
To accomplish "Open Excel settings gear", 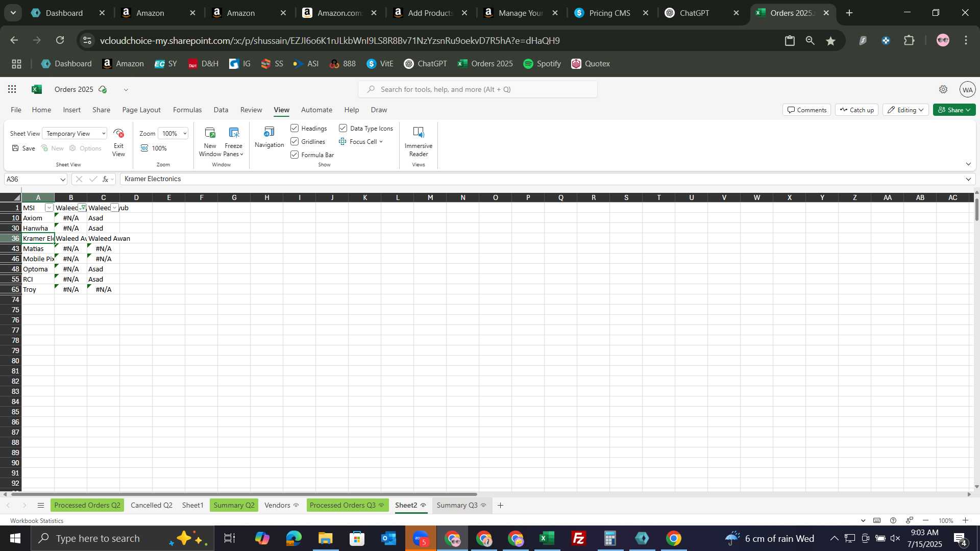I will [943, 89].
